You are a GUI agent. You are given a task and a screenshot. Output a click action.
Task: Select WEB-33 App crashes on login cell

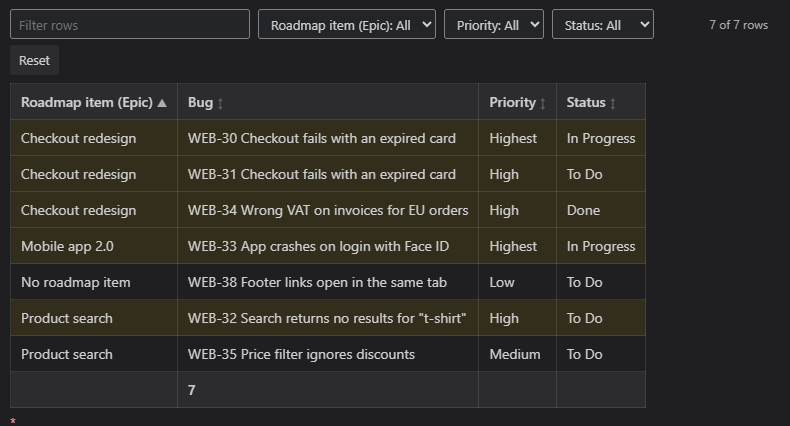click(327, 246)
